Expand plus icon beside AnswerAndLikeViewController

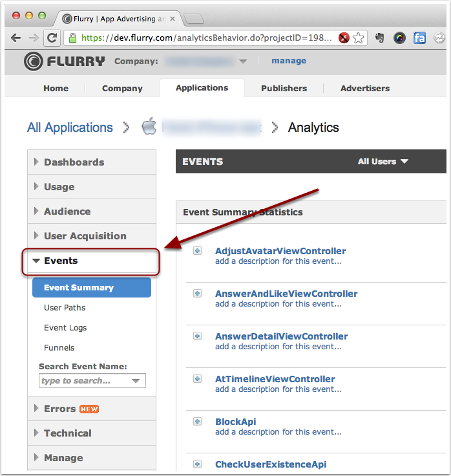click(198, 294)
